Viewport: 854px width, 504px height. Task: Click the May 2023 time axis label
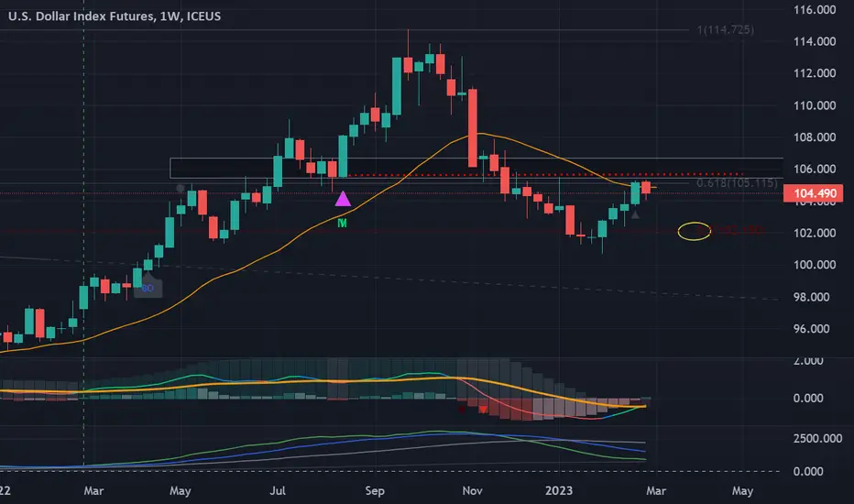(743, 491)
